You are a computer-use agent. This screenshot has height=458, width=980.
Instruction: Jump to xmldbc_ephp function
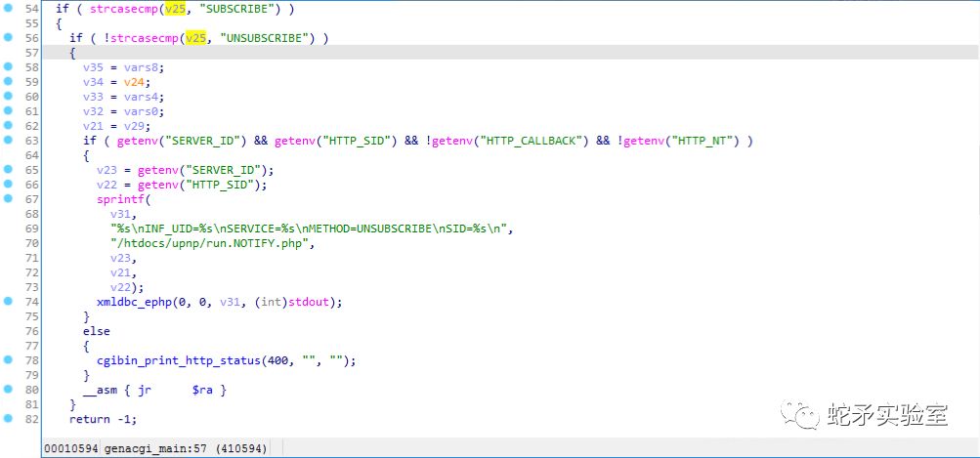click(x=134, y=303)
